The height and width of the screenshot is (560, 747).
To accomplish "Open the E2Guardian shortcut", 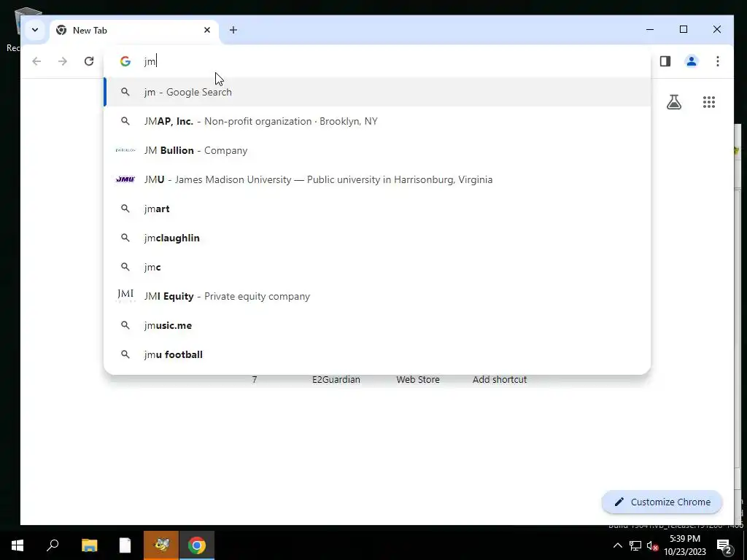I will (x=336, y=379).
